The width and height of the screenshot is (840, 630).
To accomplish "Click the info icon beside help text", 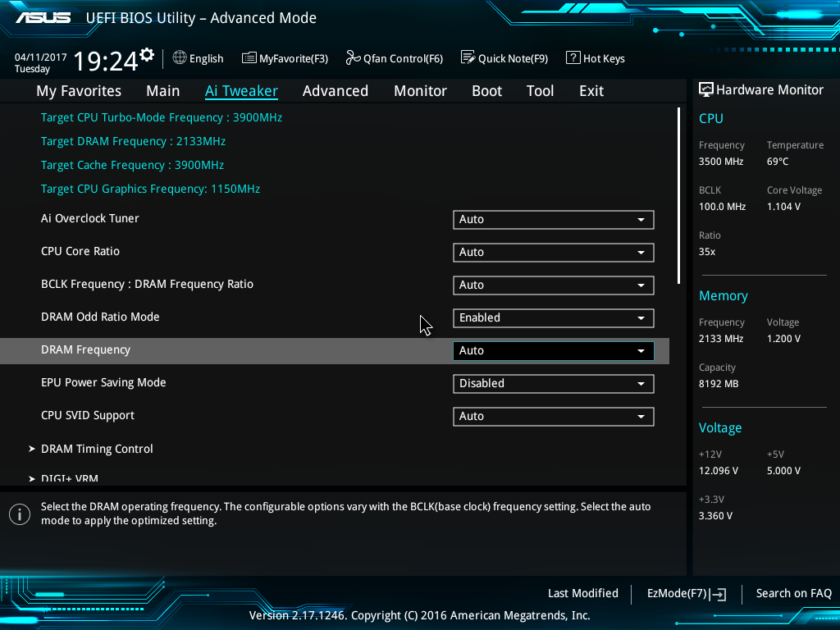I will (20, 514).
